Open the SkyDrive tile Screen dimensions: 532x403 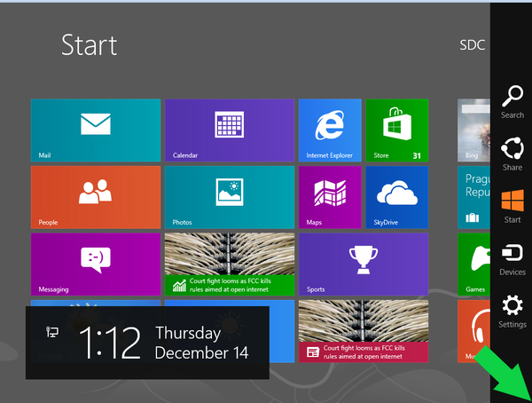(397, 197)
